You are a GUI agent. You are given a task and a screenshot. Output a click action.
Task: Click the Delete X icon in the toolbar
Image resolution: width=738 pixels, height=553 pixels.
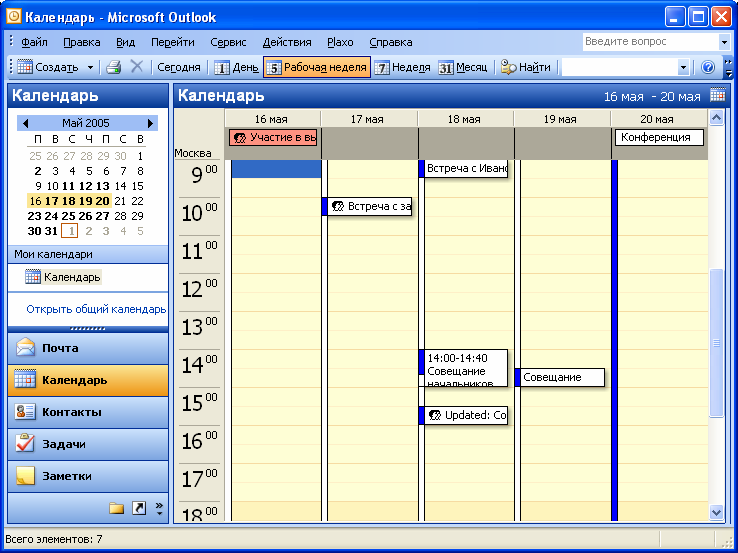click(x=136, y=67)
